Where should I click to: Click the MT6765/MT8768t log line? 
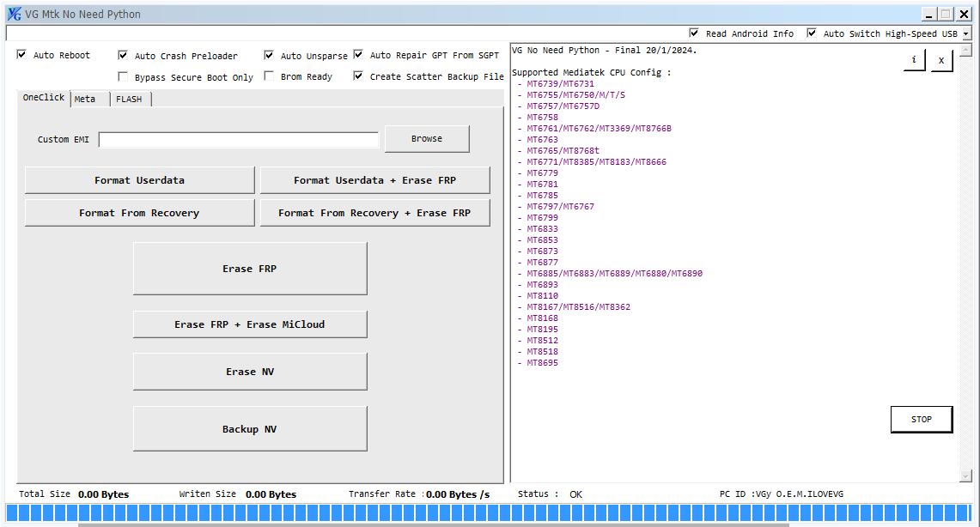click(563, 150)
